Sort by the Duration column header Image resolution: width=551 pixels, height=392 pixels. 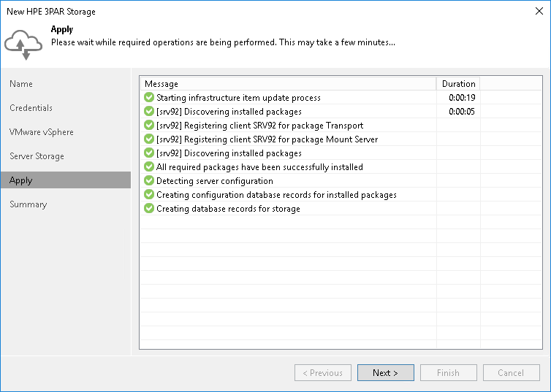coord(458,84)
